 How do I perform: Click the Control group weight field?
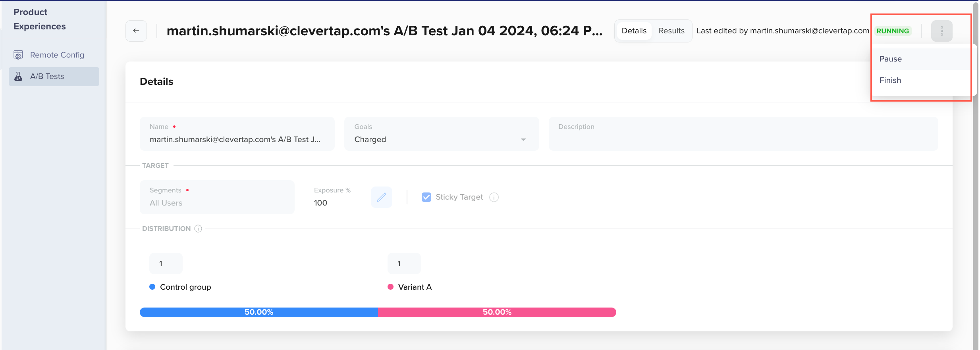pos(166,263)
